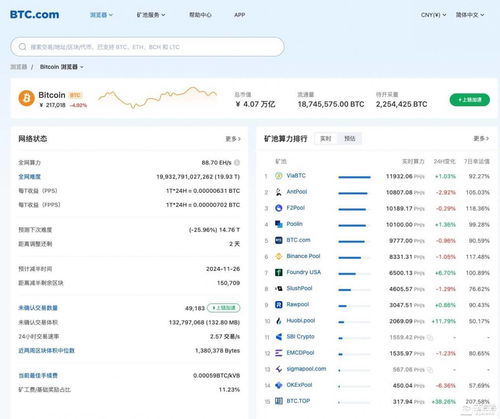Click the first breadcrumb link
This screenshot has height=419, width=500.
pyautogui.click(x=19, y=67)
